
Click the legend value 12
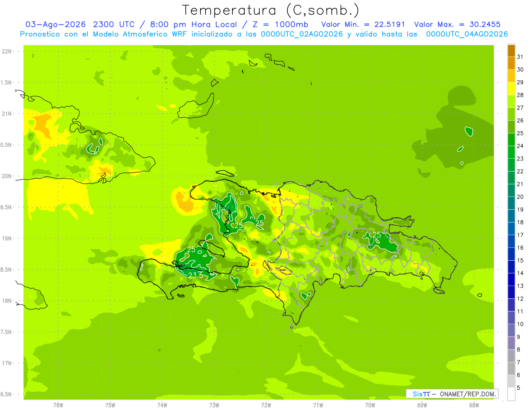click(x=520, y=298)
